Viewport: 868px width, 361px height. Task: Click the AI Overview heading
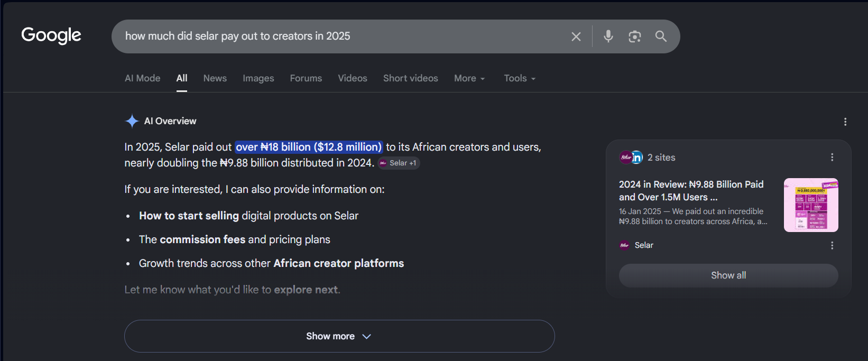(x=170, y=121)
